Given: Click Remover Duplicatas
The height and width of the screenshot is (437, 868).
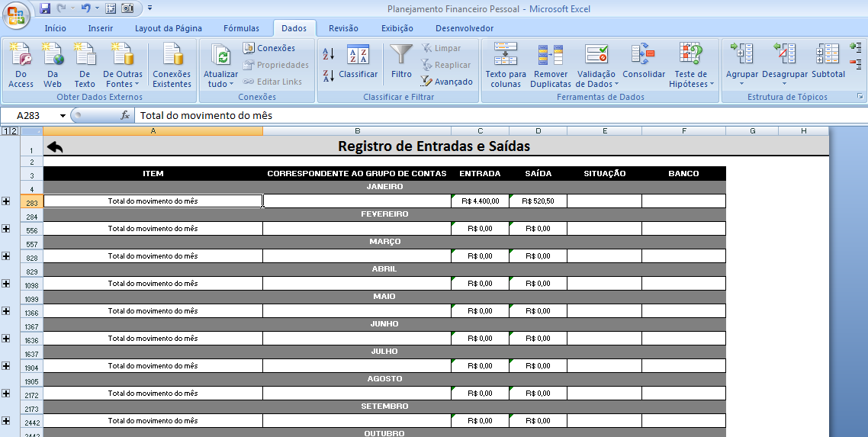Looking at the screenshot, I should coord(550,66).
